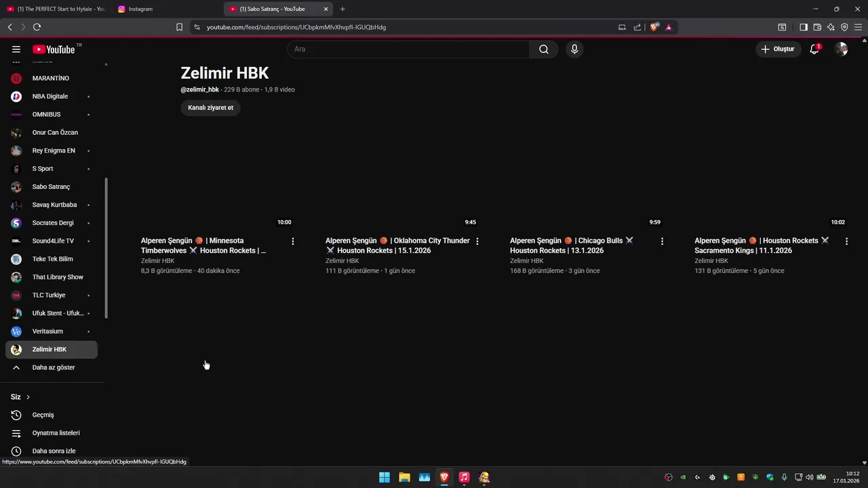Open the 9:45 duration video thumbnail
This screenshot has width=868, height=488.
pos(402,178)
